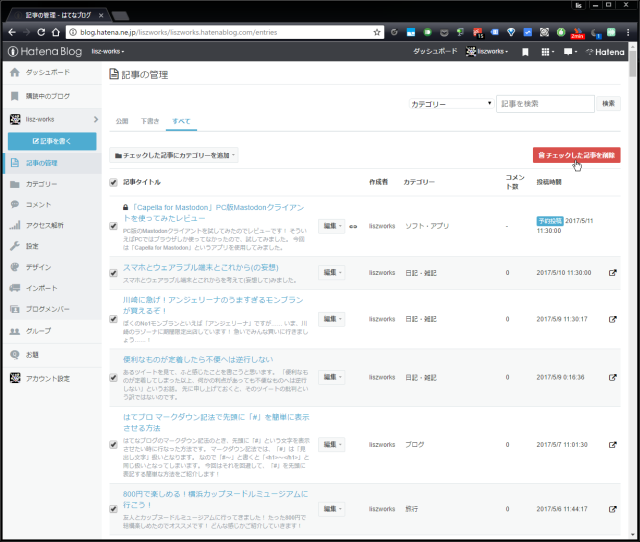Open 編集 dropdown for 便利なもの article
640x542 pixels.
(x=331, y=377)
